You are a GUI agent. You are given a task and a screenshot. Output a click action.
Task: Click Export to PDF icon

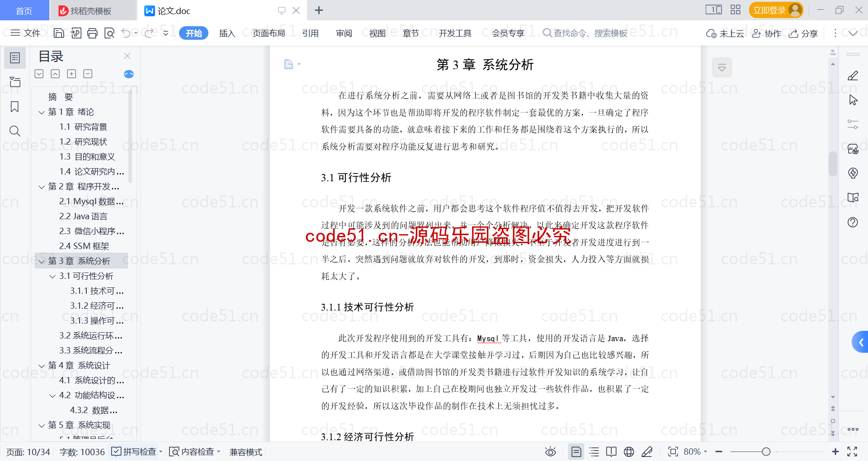pos(75,33)
